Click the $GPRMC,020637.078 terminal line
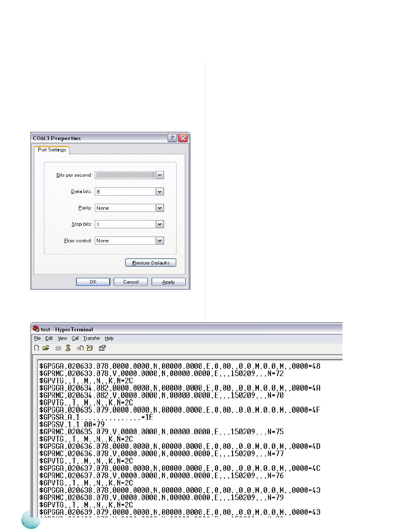 pos(162,476)
